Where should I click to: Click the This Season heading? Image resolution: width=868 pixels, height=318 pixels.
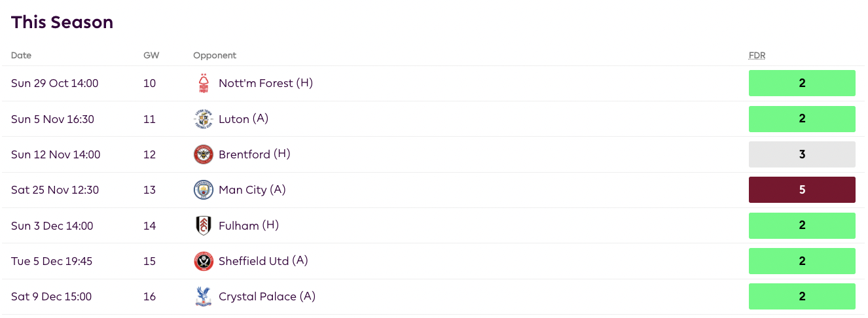pyautogui.click(x=62, y=22)
